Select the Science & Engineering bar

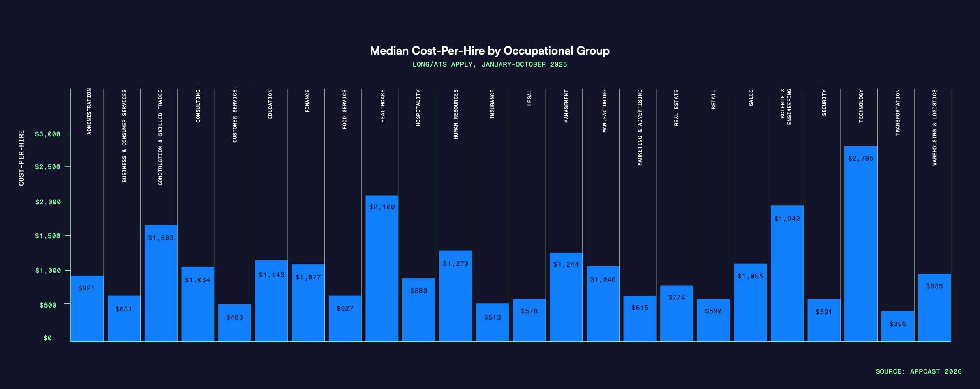tap(787, 273)
